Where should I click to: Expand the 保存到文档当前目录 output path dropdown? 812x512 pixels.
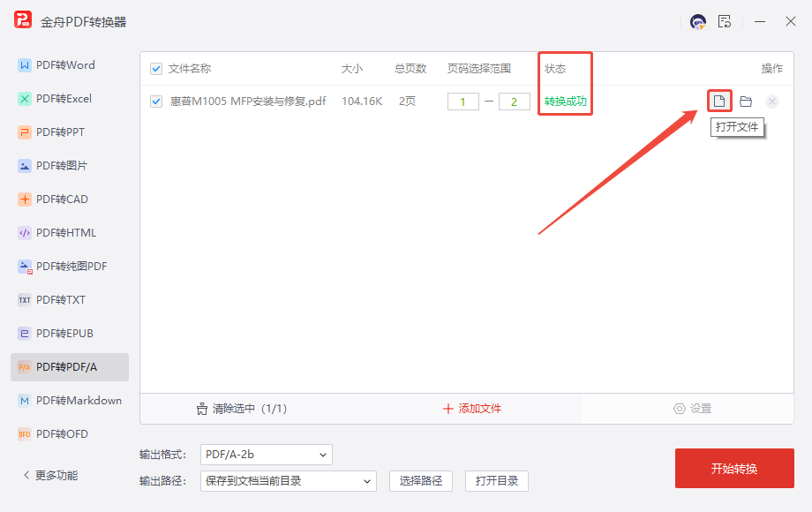point(289,481)
